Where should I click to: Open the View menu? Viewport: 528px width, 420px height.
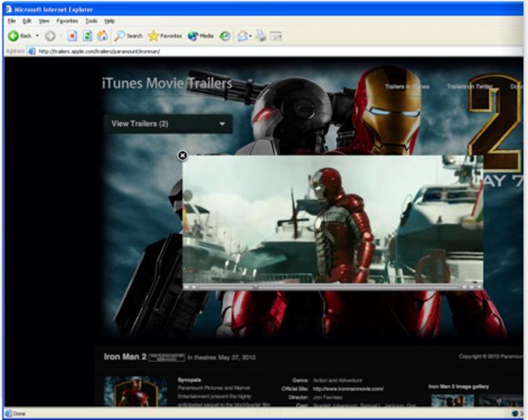[x=44, y=21]
